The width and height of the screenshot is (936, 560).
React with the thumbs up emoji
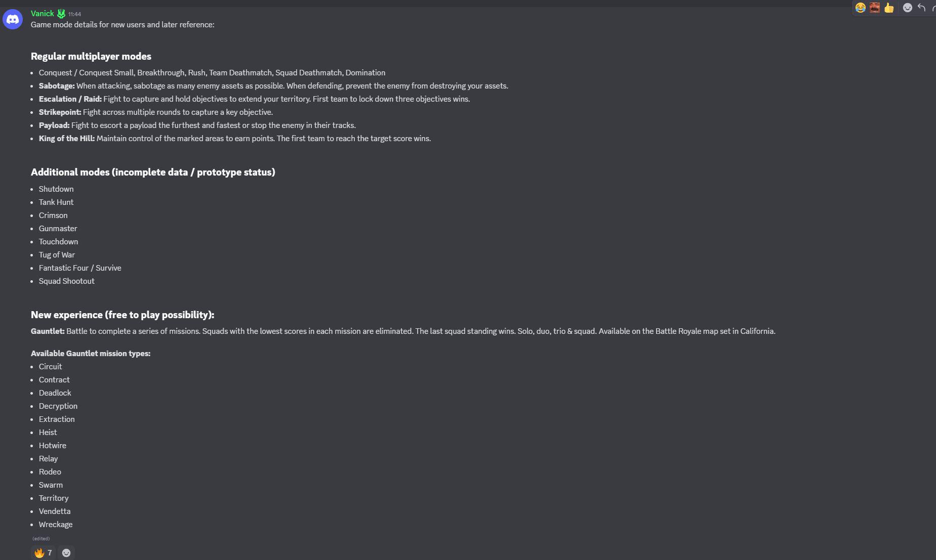coord(889,8)
